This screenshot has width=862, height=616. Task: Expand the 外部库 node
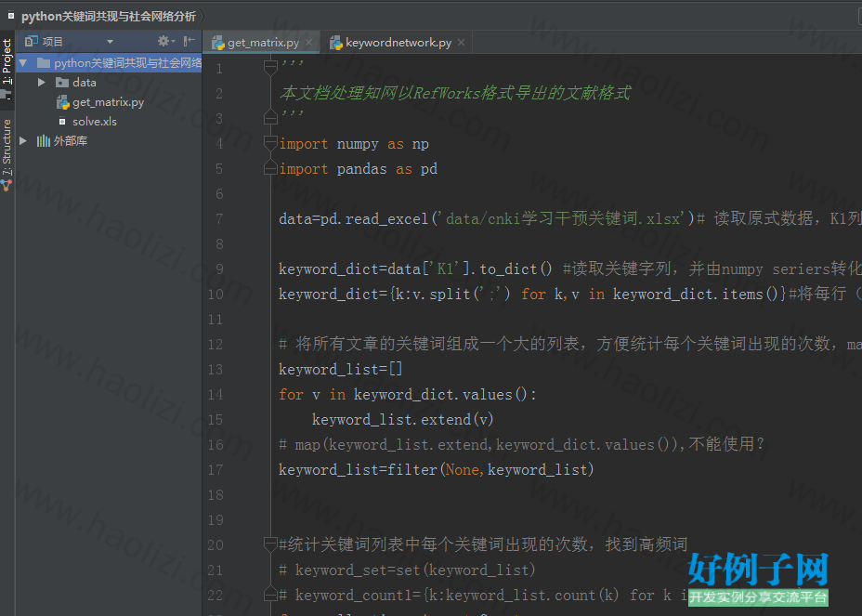[x=23, y=141]
